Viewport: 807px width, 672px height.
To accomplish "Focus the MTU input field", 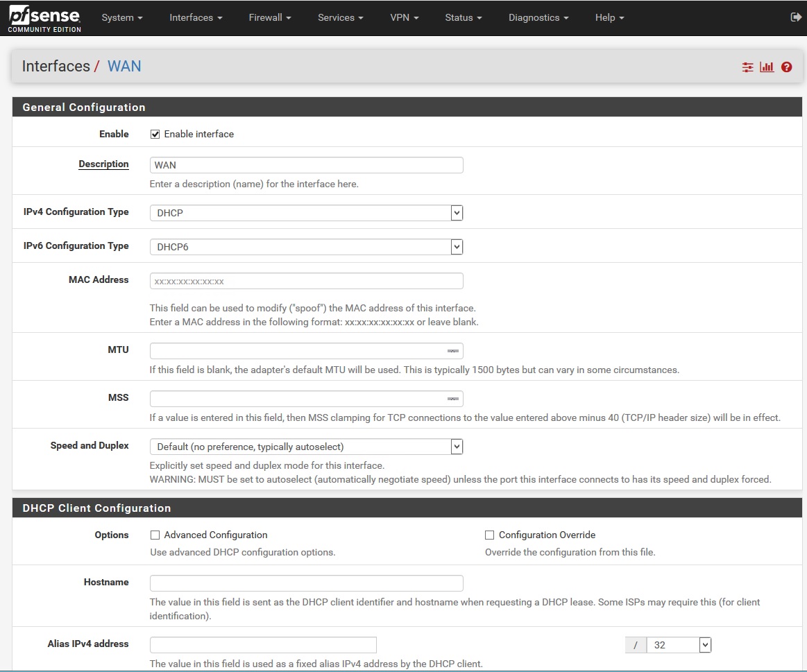I will [306, 351].
